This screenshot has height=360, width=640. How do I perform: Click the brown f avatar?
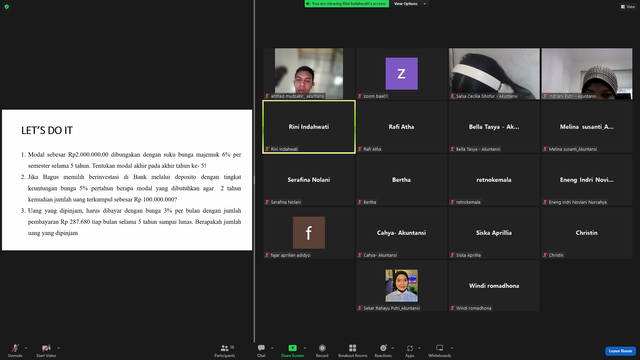click(x=309, y=233)
